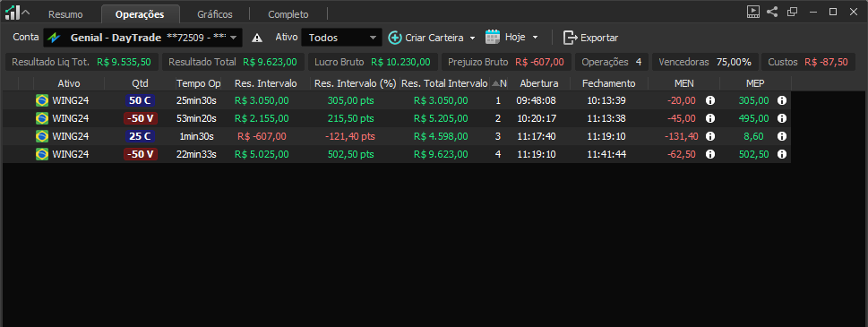Screen dimensions: 868x327
Task: Click the info icon next to MEP 495,00
Action: 782,118
